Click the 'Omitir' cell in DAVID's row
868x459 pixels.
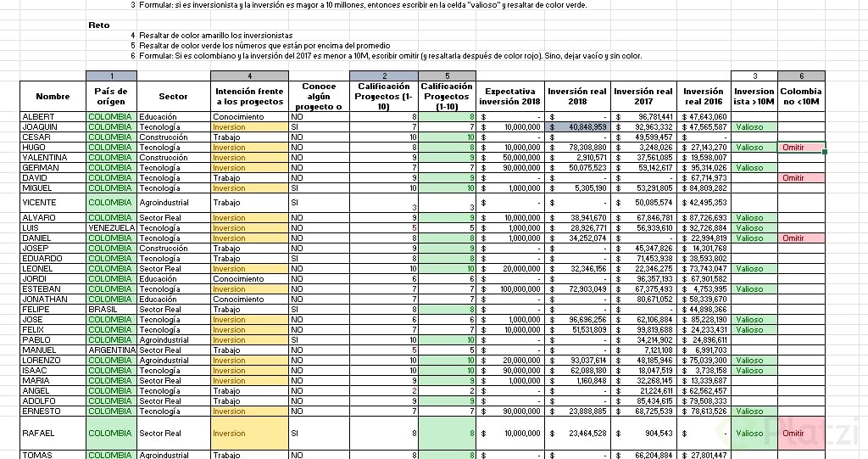[801, 178]
